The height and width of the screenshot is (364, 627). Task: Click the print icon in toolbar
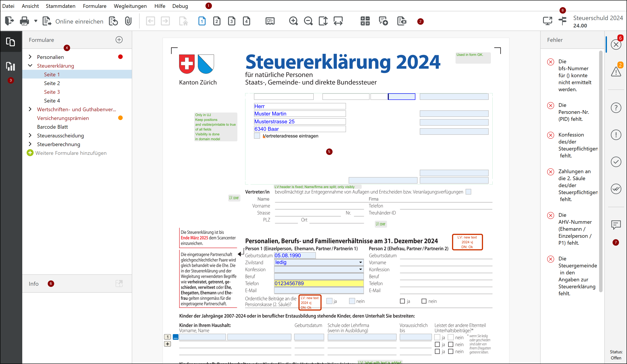click(24, 21)
